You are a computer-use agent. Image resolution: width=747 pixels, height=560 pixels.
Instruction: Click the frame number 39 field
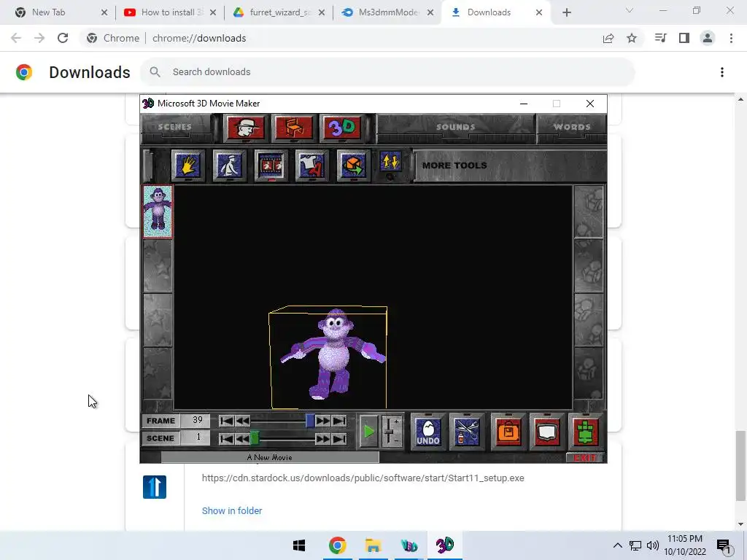click(196, 421)
